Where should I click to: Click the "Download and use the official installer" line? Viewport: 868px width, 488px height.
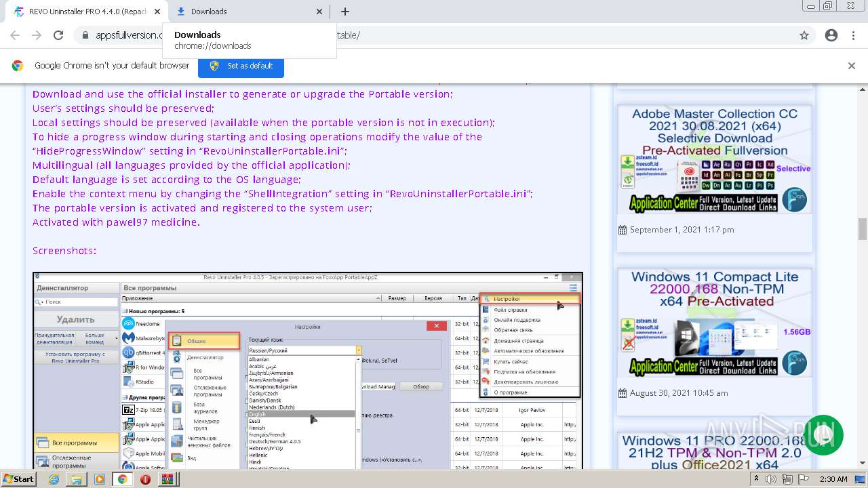[x=242, y=94]
